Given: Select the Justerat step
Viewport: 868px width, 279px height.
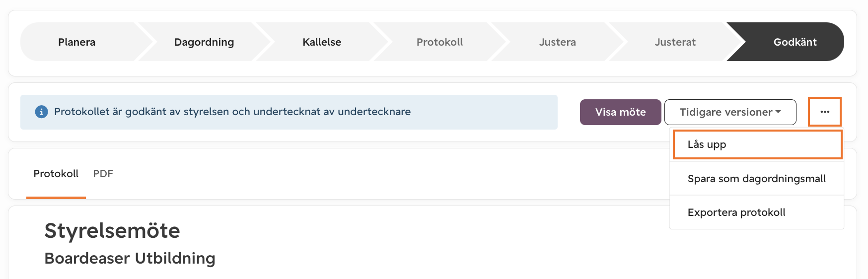Looking at the screenshot, I should click(675, 42).
